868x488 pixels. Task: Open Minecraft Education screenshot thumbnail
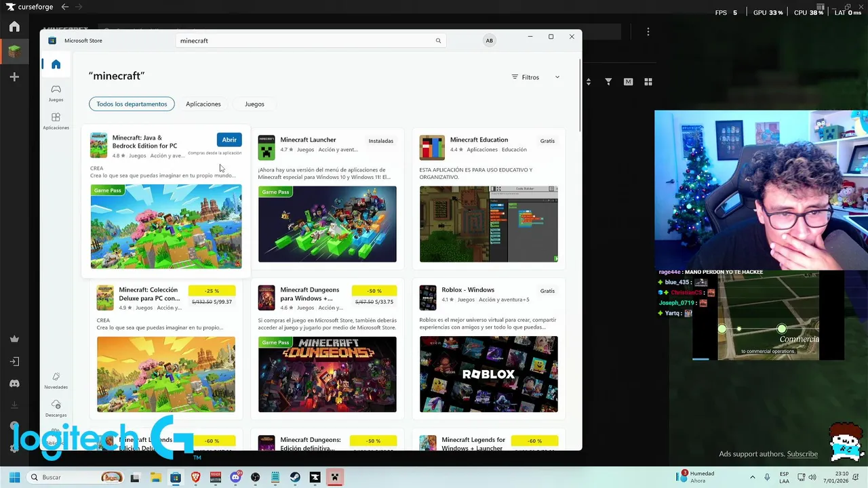pyautogui.click(x=489, y=224)
